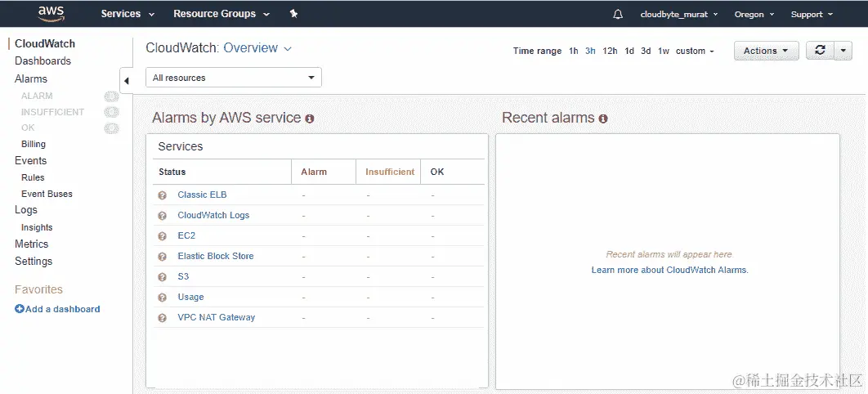Open Insights under Logs
Viewport: 868px width, 394px height.
pos(37,227)
